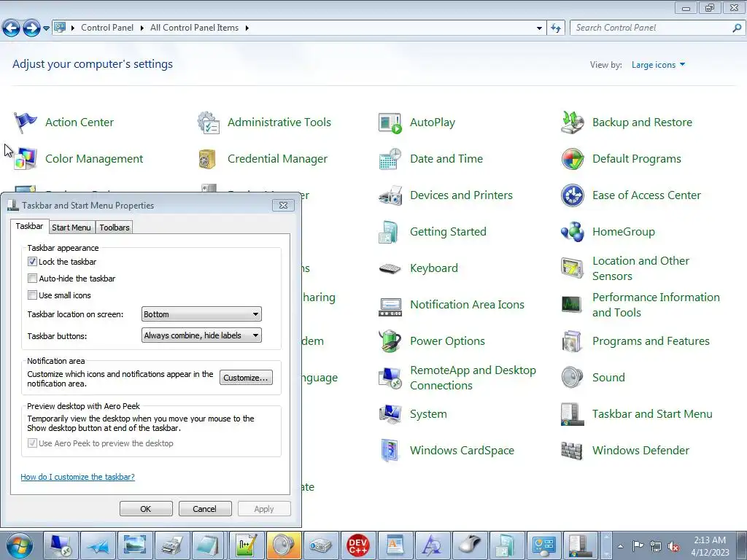
Task: Open the Sound speaker icon
Action: (x=572, y=378)
